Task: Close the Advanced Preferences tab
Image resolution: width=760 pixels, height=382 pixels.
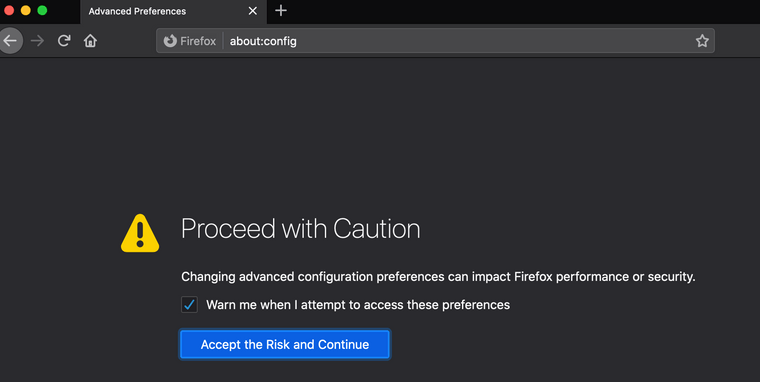Action: (x=253, y=11)
